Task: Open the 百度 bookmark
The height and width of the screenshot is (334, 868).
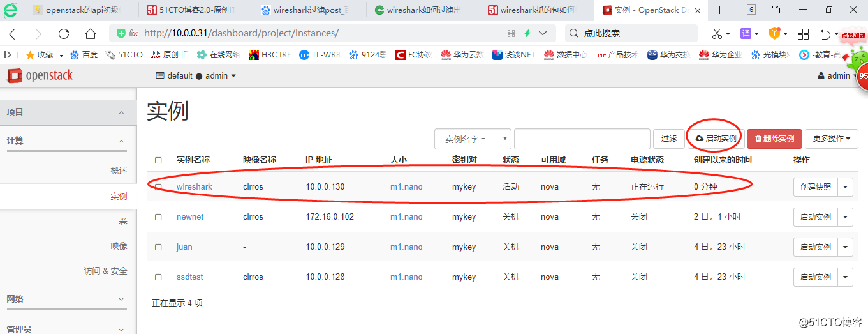Action: click(x=84, y=55)
